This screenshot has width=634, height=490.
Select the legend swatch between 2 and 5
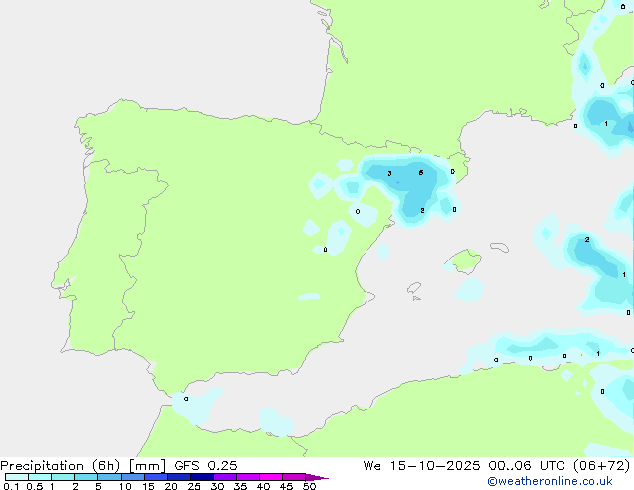pyautogui.click(x=86, y=477)
